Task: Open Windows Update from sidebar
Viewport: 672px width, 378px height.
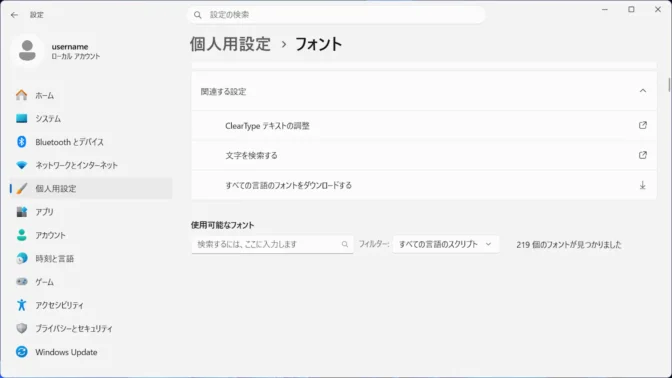Action: (91, 352)
